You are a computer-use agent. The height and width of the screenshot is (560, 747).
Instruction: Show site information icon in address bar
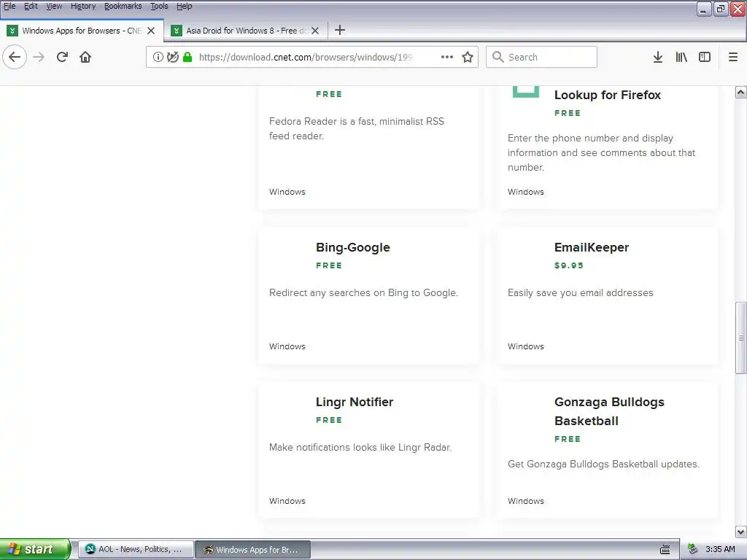(158, 57)
